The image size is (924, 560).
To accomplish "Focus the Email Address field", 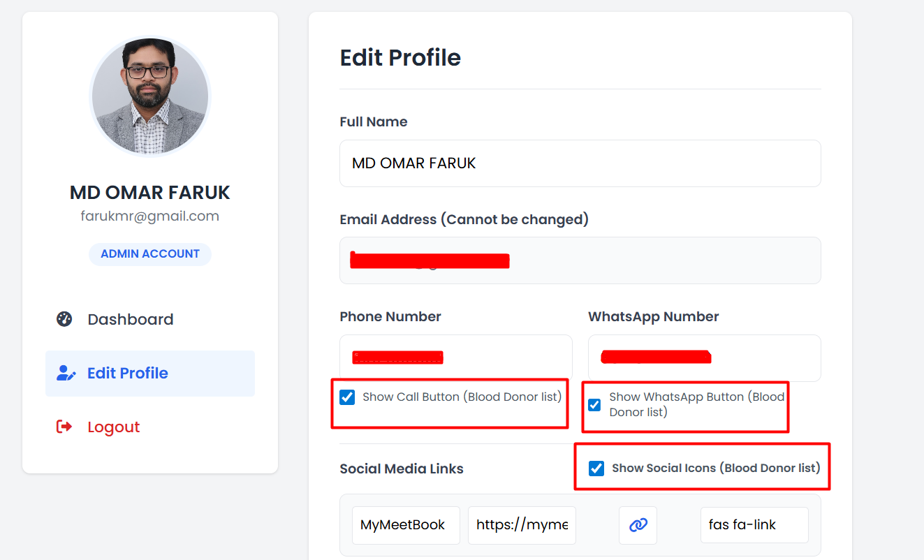I will [580, 260].
